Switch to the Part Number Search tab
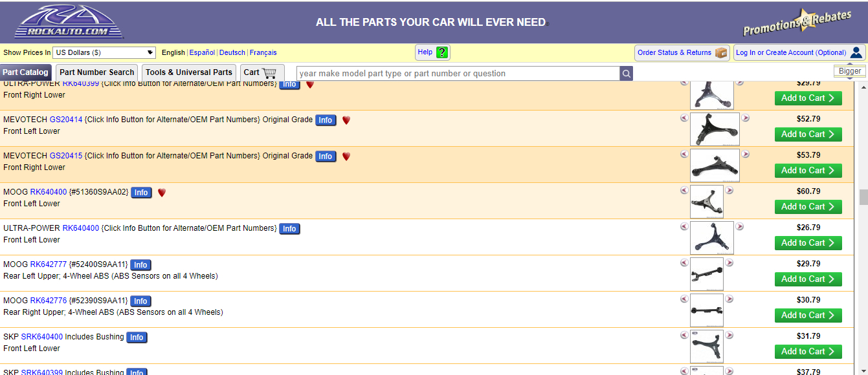Screen dimensions: 868x375 (x=97, y=72)
